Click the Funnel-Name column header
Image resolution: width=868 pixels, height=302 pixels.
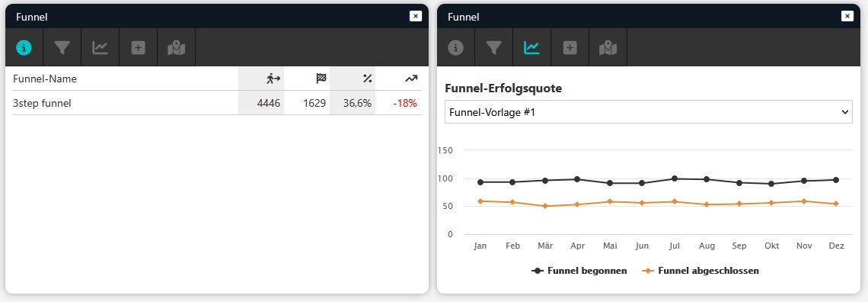(45, 79)
